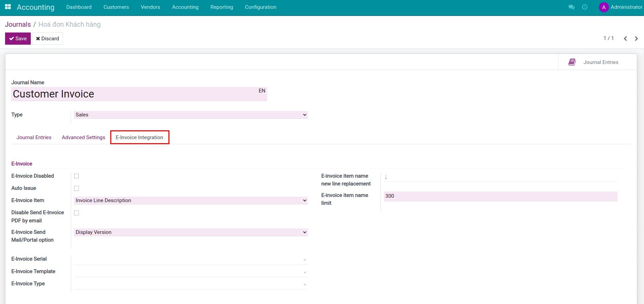Click the Discard button
This screenshot has width=644, height=304.
click(x=47, y=39)
